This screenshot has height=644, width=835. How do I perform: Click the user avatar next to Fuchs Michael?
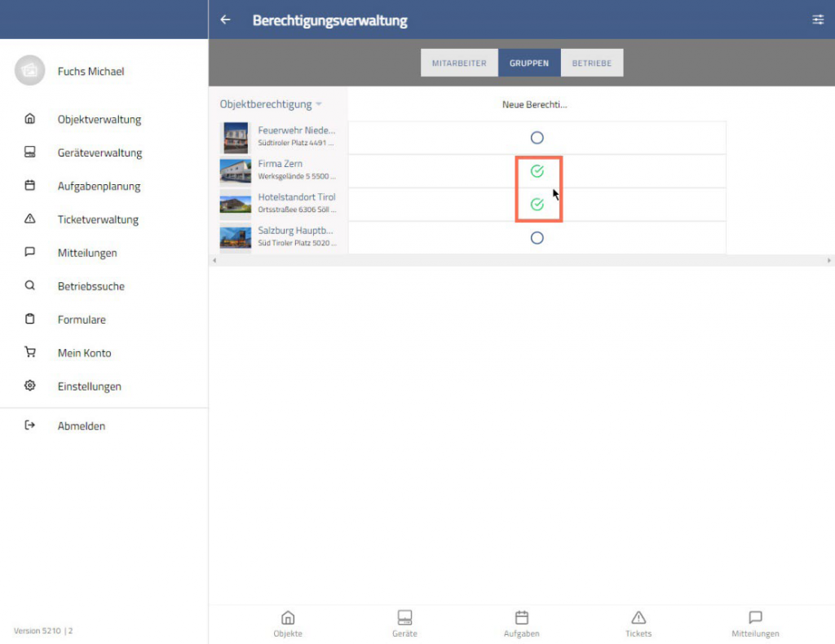pos(30,71)
